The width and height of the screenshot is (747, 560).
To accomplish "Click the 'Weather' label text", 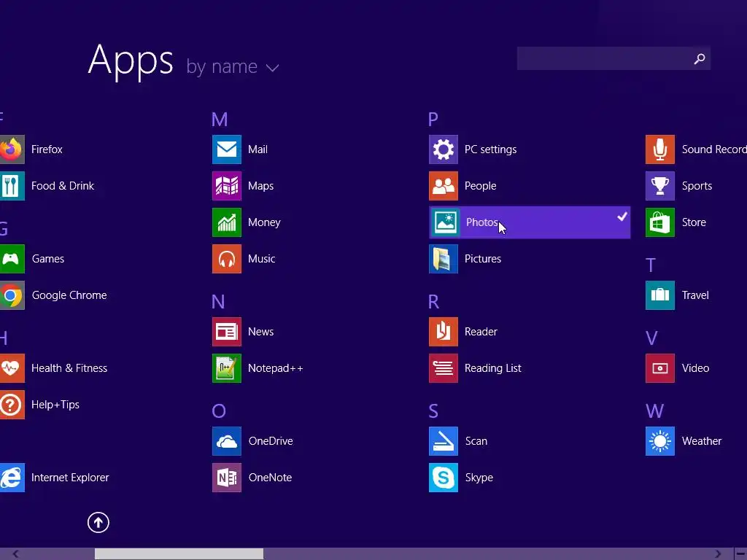I will point(702,441).
